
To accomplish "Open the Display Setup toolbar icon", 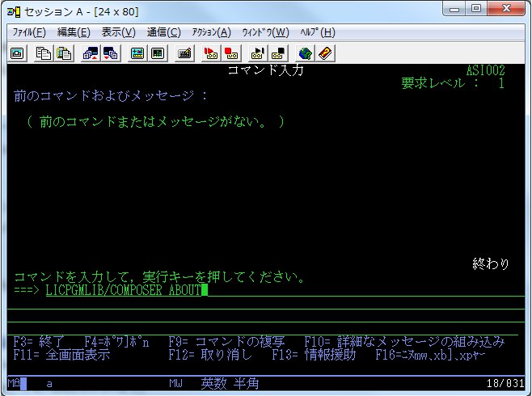I will click(137, 53).
